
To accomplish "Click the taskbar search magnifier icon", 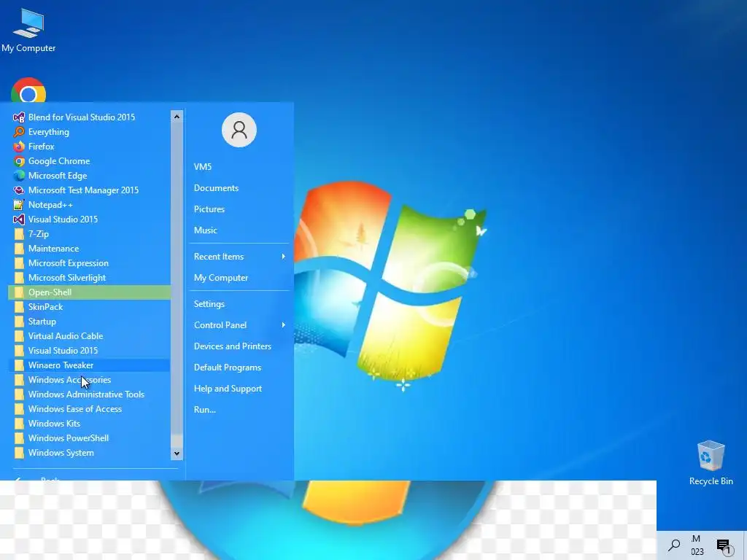I will (673, 545).
